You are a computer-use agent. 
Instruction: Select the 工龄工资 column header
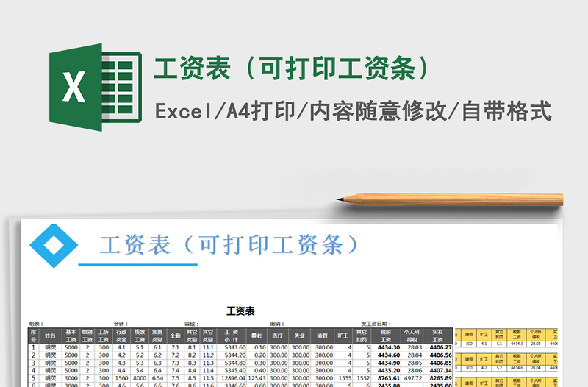104,335
